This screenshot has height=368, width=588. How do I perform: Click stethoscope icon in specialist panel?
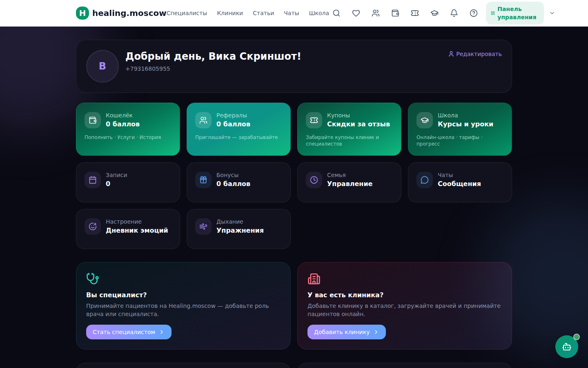coord(93,278)
